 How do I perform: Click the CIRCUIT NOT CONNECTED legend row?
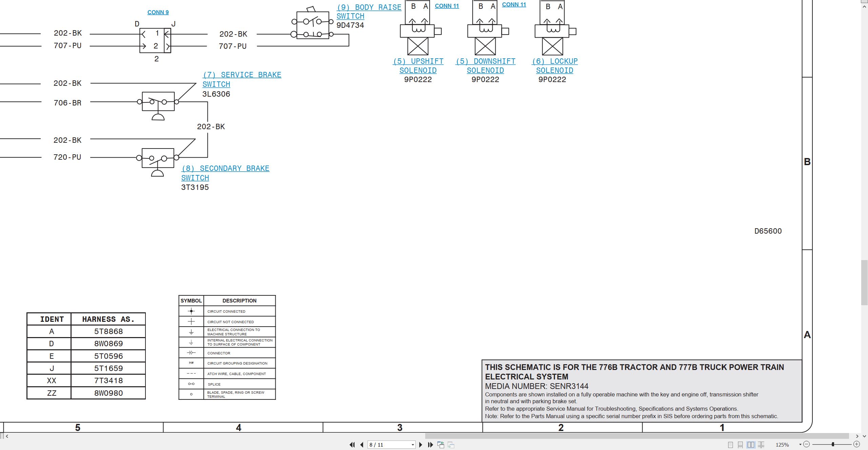227,322
